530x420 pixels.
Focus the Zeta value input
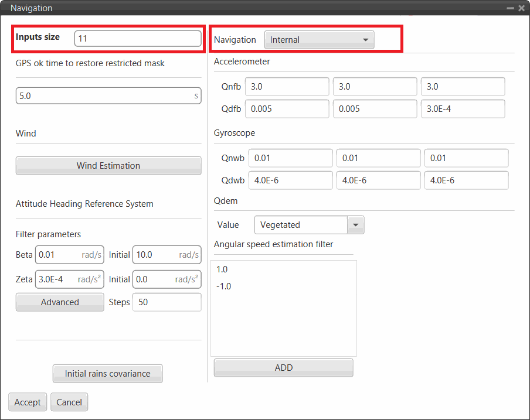pos(56,279)
